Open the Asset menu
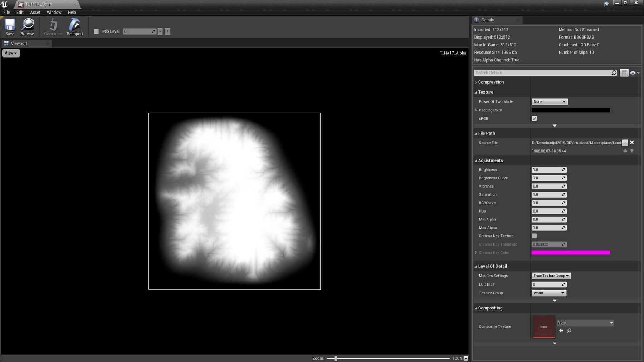The image size is (644, 362). 35,12
